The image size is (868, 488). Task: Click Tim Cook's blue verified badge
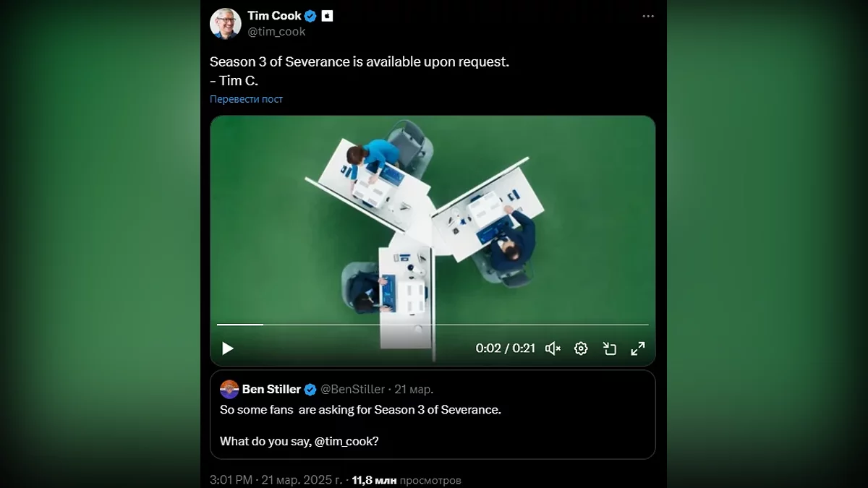pyautogui.click(x=311, y=16)
